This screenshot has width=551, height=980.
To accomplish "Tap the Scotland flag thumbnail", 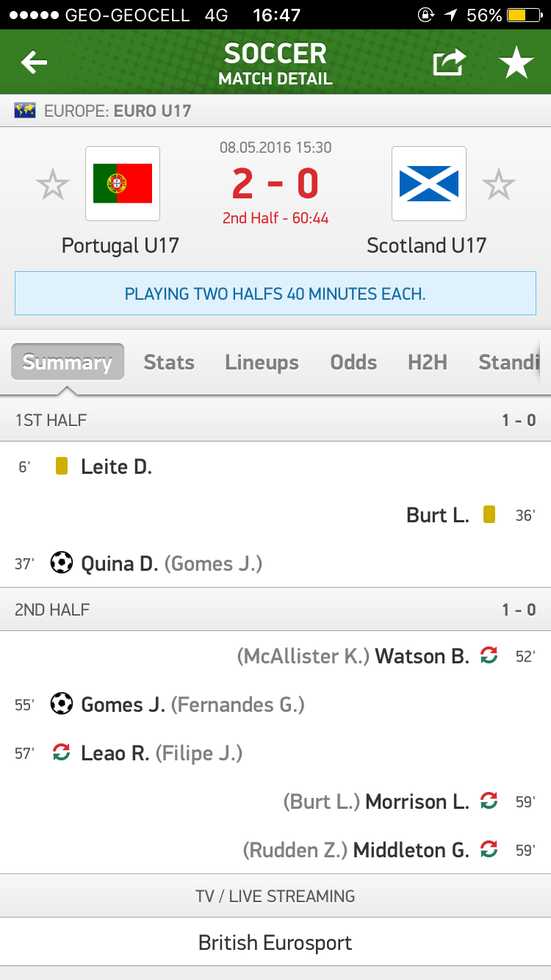I will point(429,184).
